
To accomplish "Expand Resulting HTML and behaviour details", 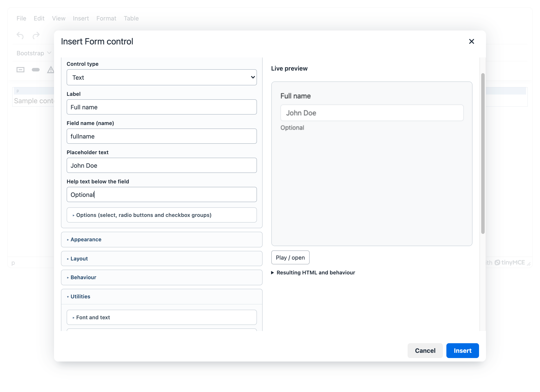I will click(313, 272).
